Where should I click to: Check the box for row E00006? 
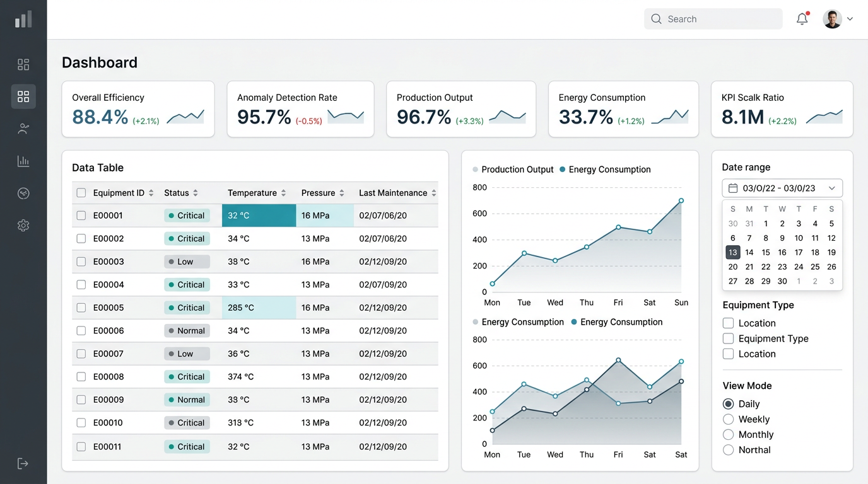[81, 331]
